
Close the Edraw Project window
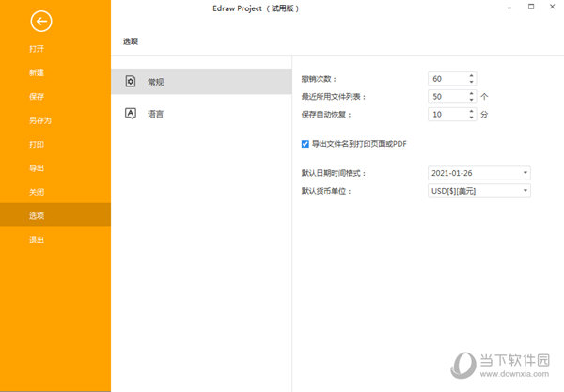pos(552,7)
